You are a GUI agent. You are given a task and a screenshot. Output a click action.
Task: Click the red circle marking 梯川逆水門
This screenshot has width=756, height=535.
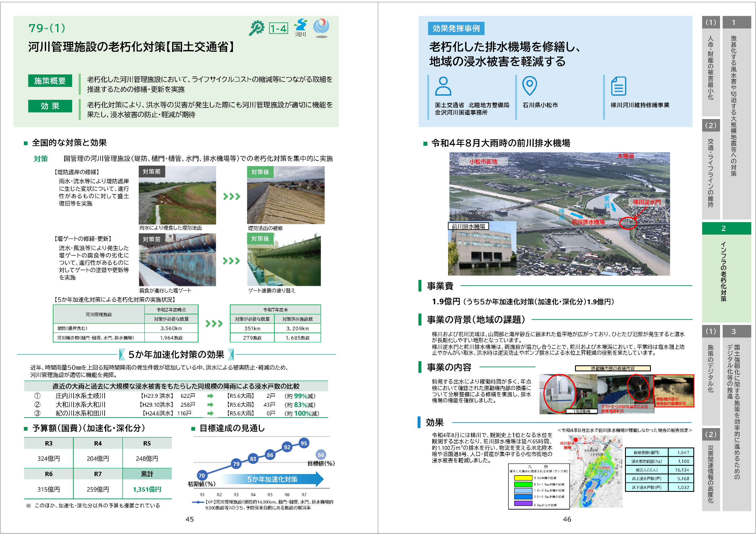pos(628,223)
